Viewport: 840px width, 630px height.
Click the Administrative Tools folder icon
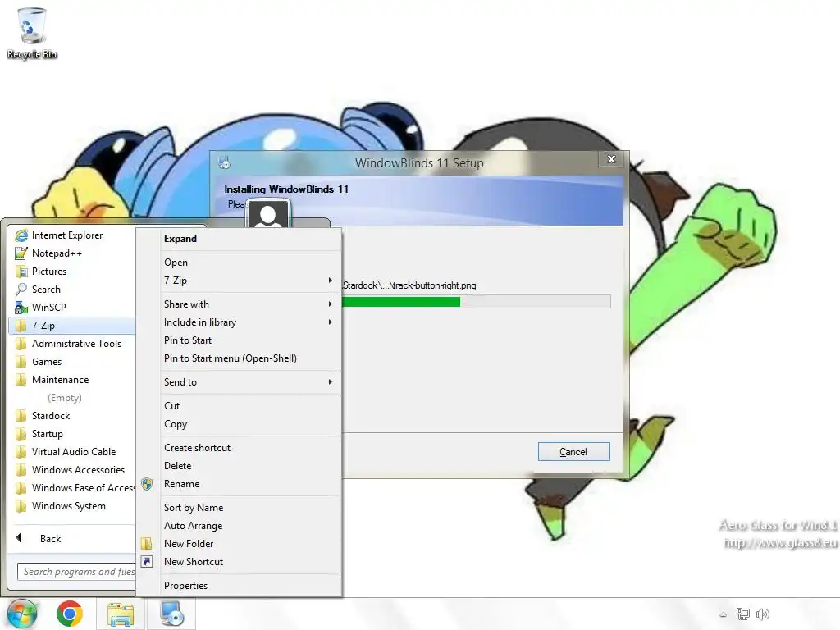pyautogui.click(x=21, y=344)
